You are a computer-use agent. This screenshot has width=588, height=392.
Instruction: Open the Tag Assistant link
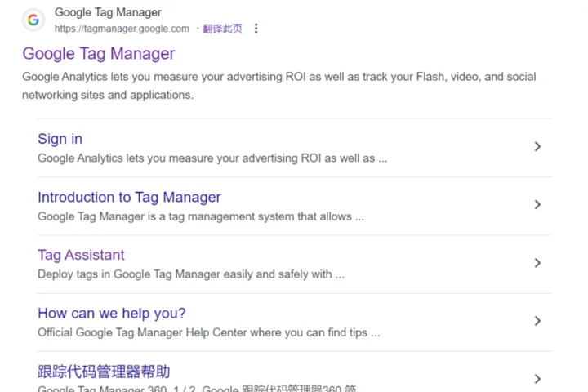pos(81,255)
